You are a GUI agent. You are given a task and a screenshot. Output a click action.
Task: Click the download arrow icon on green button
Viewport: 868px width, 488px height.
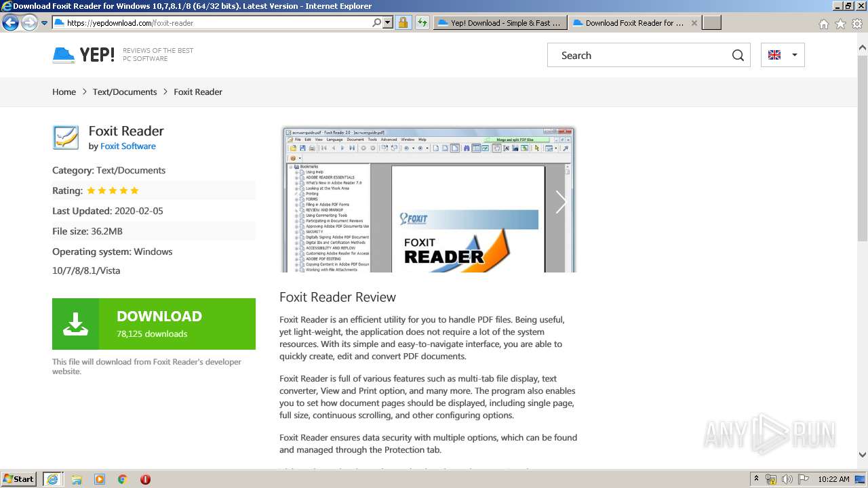tap(75, 324)
